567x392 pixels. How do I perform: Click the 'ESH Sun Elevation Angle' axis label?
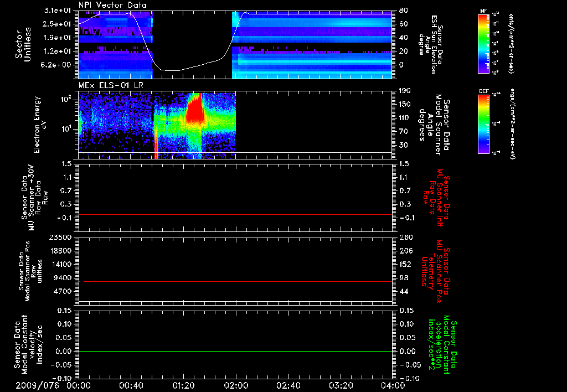pos(431,44)
